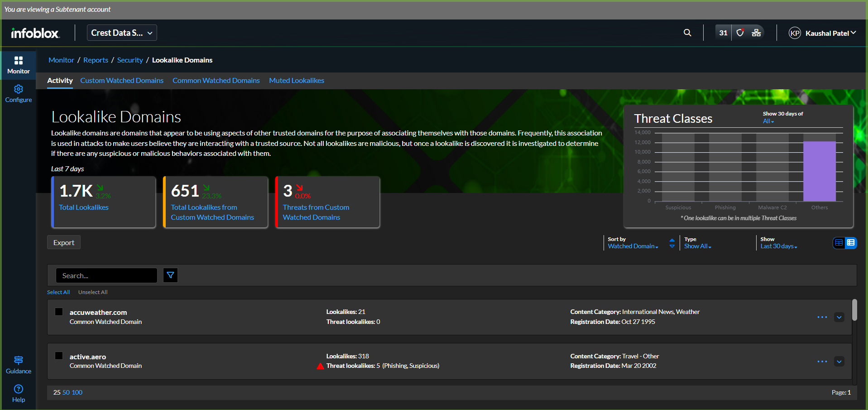The width and height of the screenshot is (868, 410).
Task: Click the Malware C2 label on the chart
Action: point(772,207)
